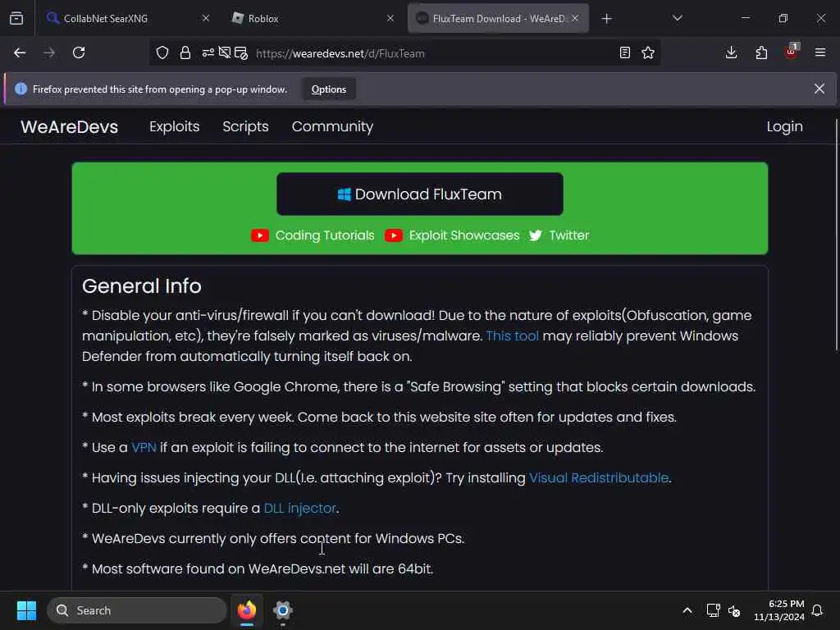Click the taskbar Search box
The width and height of the screenshot is (840, 630).
click(x=137, y=610)
